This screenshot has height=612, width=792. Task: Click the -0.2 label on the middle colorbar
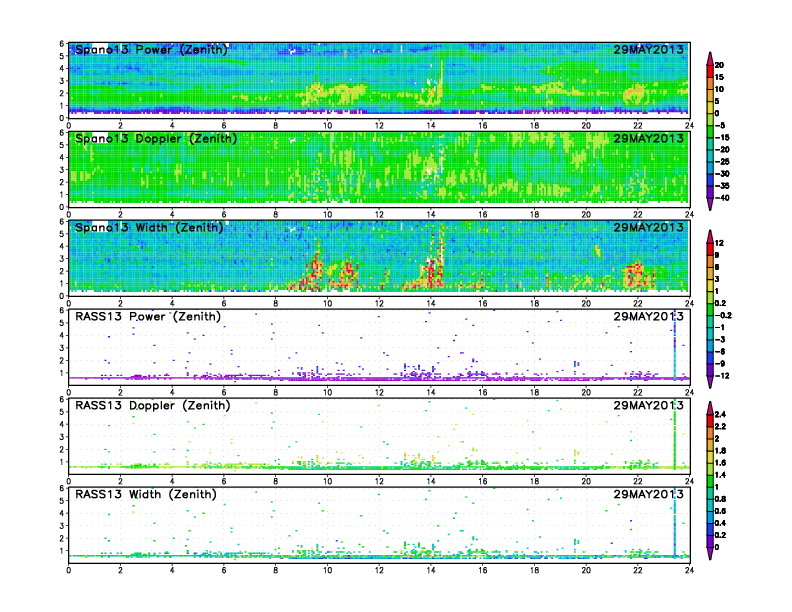pyautogui.click(x=723, y=315)
